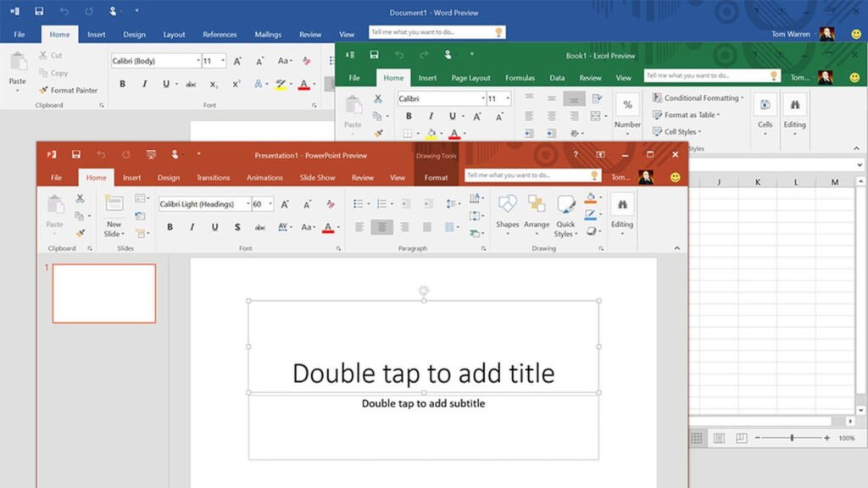
Task: Click Copy in the Word Clipboard group
Action: [x=53, y=73]
